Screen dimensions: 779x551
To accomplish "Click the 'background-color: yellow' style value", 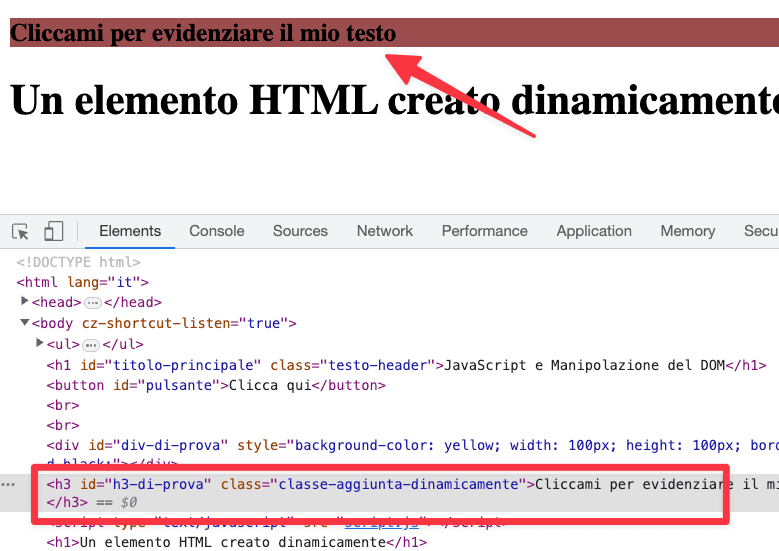I will click(x=396, y=445).
